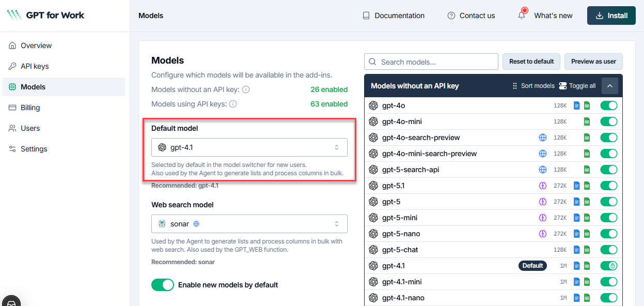Click the Preview as user button
Image resolution: width=644 pixels, height=306 pixels.
[593, 62]
